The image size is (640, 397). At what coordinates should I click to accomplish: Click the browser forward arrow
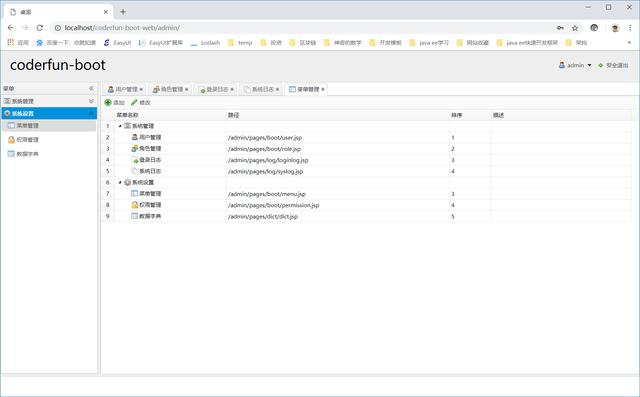[x=25, y=28]
